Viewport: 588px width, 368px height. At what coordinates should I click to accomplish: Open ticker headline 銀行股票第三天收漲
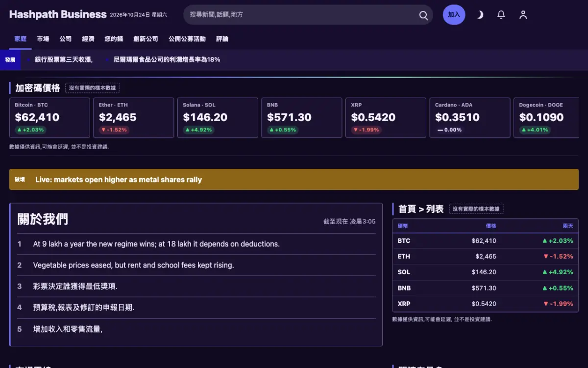[x=64, y=59]
